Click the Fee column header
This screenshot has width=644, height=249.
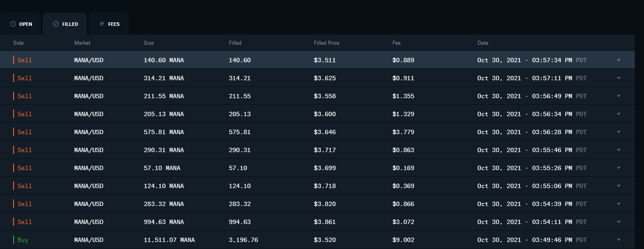pyautogui.click(x=396, y=43)
